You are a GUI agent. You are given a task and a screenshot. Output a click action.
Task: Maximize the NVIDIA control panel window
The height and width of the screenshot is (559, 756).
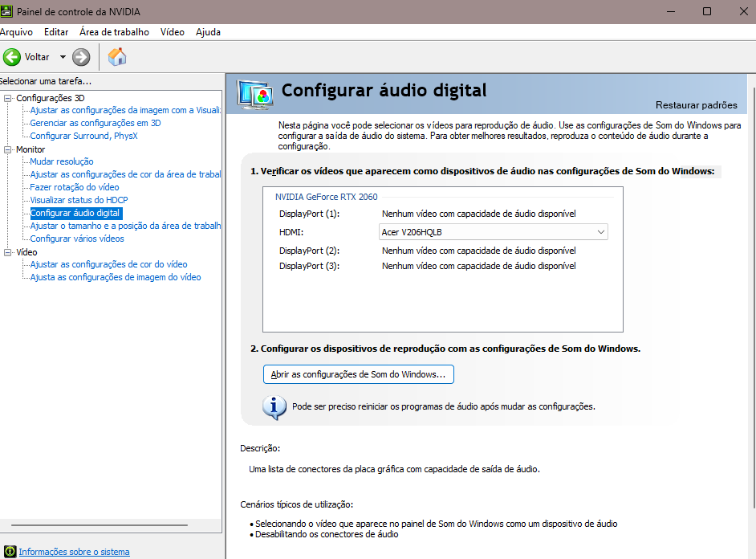click(x=707, y=11)
